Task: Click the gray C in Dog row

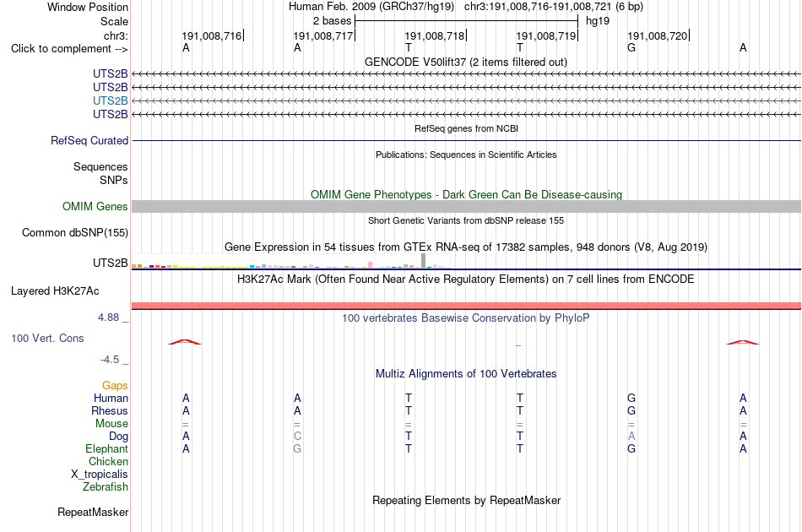Action: pos(297,437)
